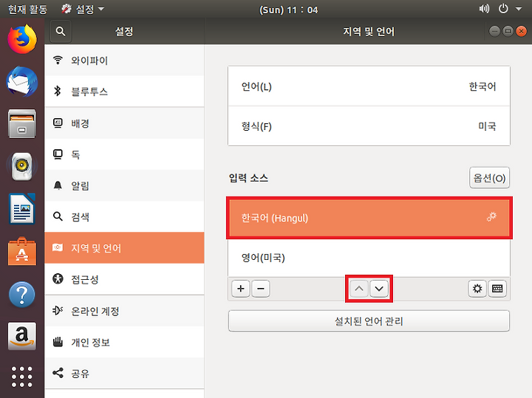Image resolution: width=532 pixels, height=398 pixels.
Task: Move input source up
Action: 359,289
